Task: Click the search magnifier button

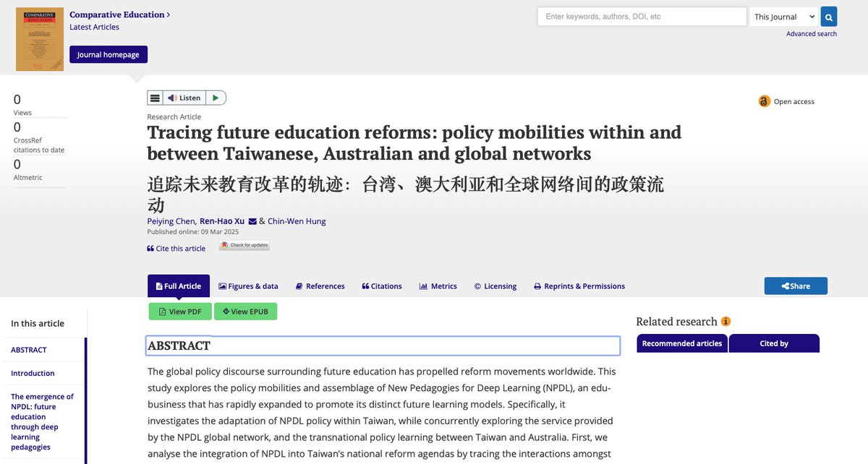Action: point(829,17)
